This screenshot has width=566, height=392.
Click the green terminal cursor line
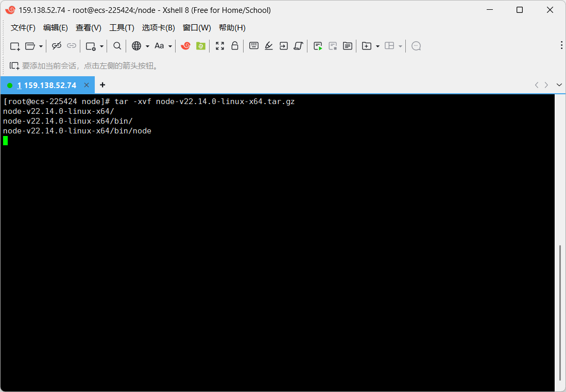[6, 141]
